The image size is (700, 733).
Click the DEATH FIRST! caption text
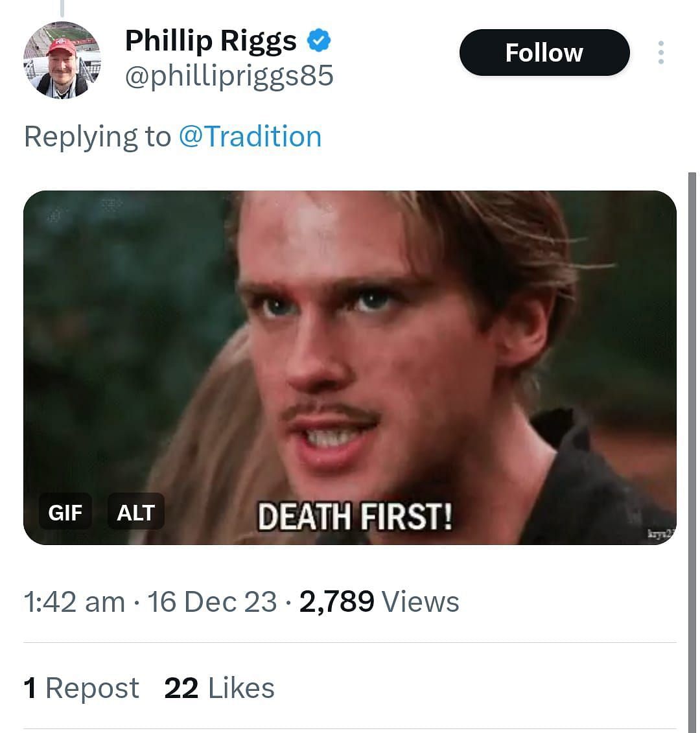[355, 517]
